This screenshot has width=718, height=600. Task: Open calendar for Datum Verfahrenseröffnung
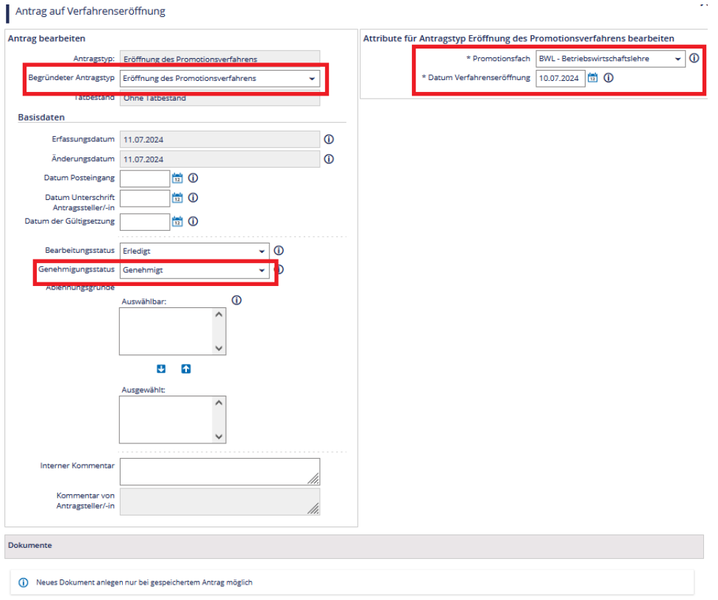[592, 78]
